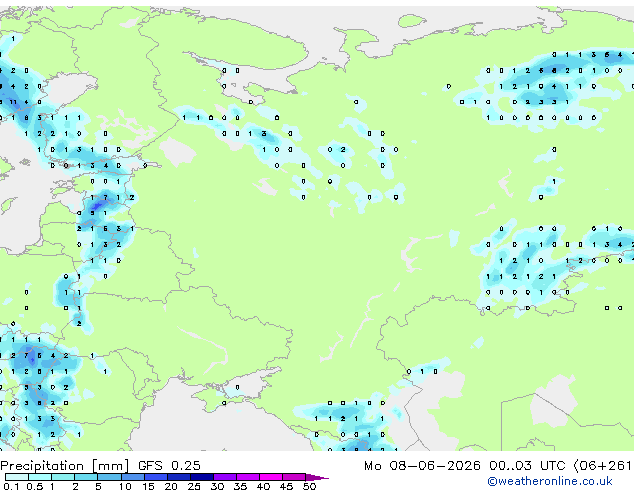Click the '(06+261' forecast run text

602,466
